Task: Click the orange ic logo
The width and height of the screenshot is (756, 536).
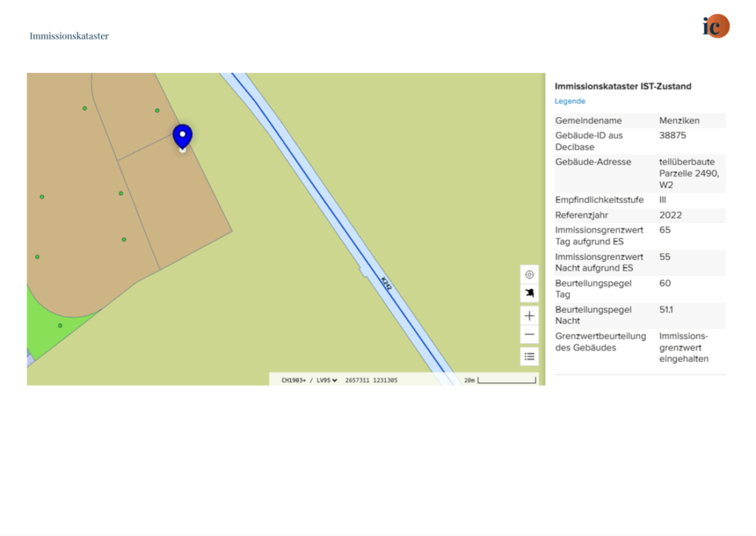Action: [716, 26]
